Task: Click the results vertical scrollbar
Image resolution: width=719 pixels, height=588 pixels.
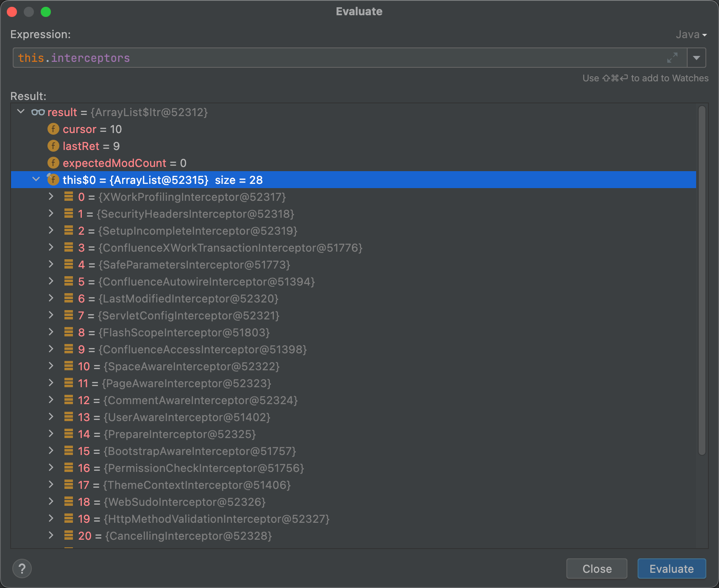Action: coord(702,280)
